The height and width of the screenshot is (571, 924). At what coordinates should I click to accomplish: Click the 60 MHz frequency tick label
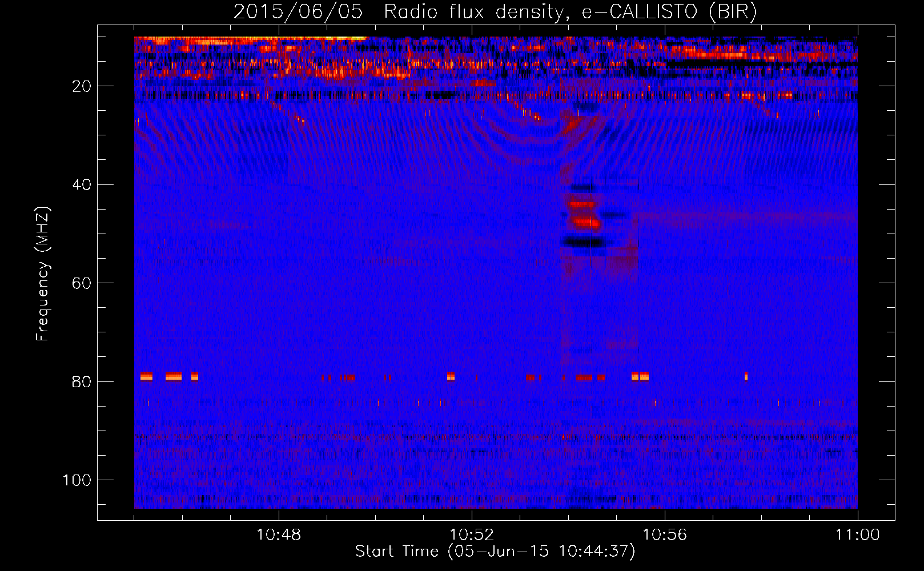point(82,283)
